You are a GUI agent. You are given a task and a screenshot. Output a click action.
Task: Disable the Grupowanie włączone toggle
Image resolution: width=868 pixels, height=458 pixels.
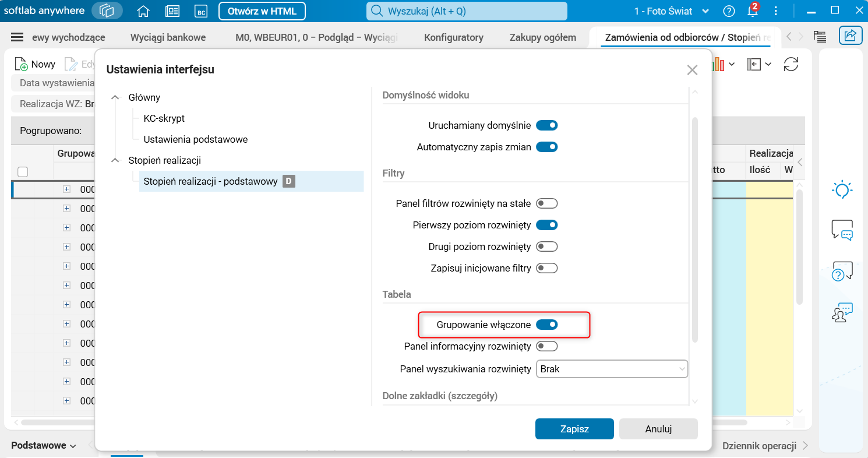click(546, 325)
